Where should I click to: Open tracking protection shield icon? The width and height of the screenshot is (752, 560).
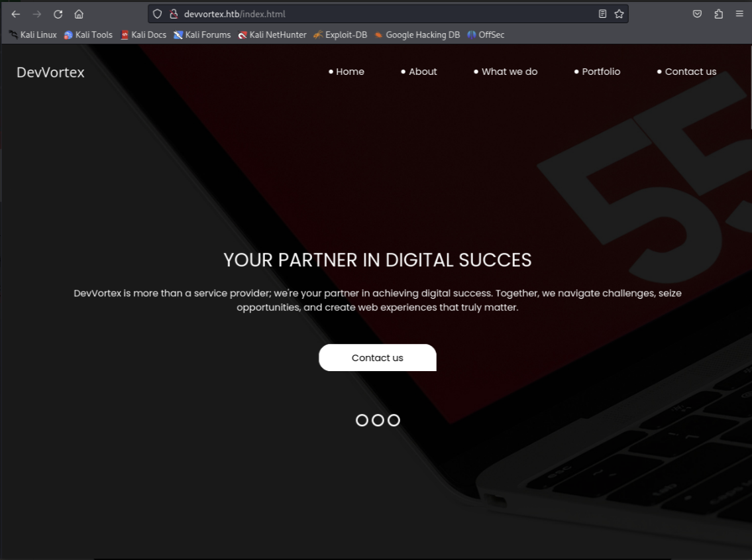(x=157, y=14)
